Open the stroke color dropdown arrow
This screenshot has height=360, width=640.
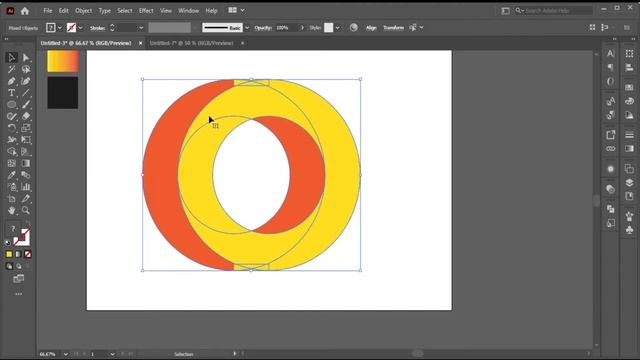[80, 28]
